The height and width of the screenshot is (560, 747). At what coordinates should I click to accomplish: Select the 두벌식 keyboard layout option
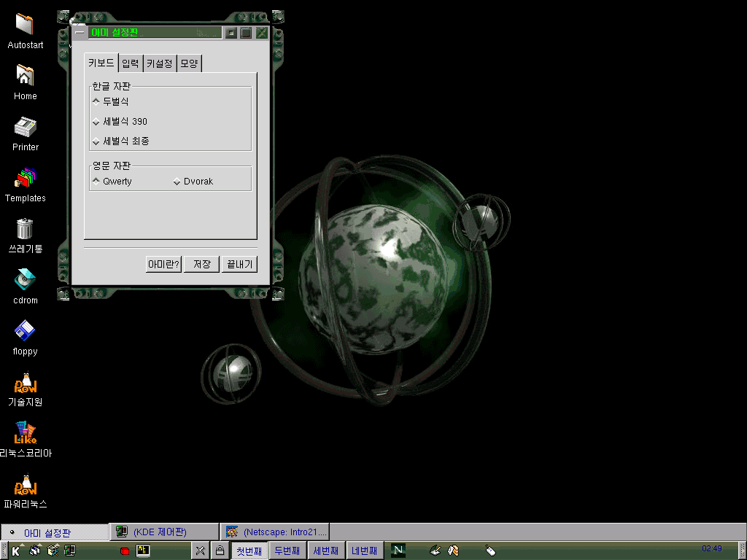(x=96, y=101)
